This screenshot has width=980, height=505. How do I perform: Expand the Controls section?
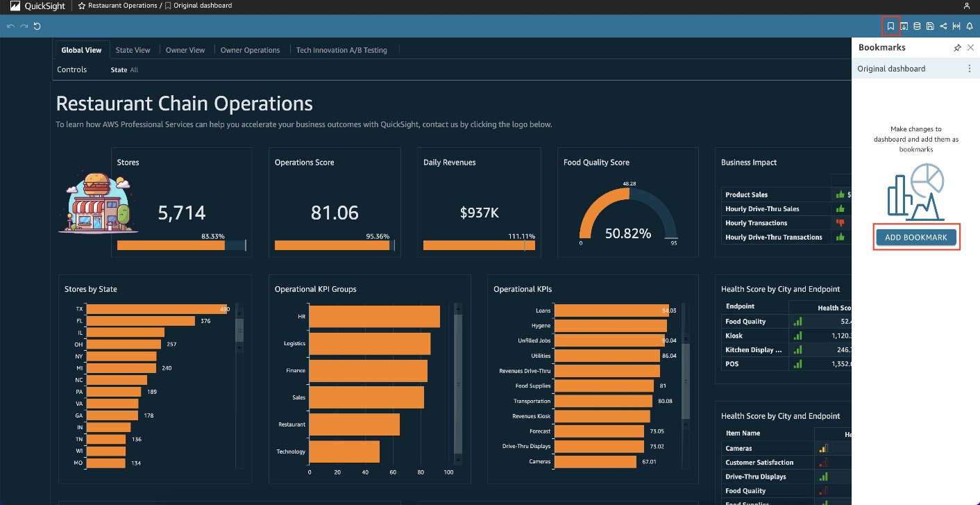click(x=72, y=69)
